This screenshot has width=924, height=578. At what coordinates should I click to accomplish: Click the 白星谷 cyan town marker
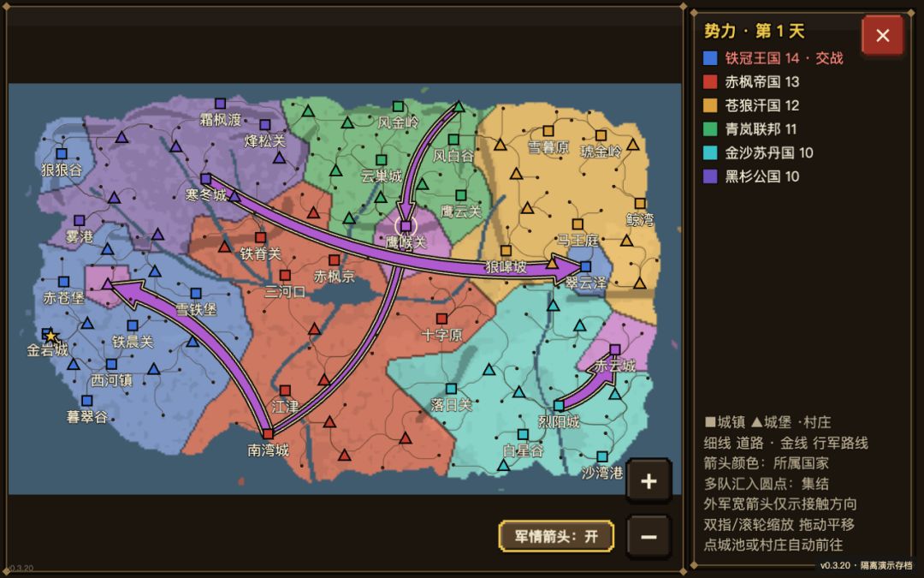[x=523, y=435]
